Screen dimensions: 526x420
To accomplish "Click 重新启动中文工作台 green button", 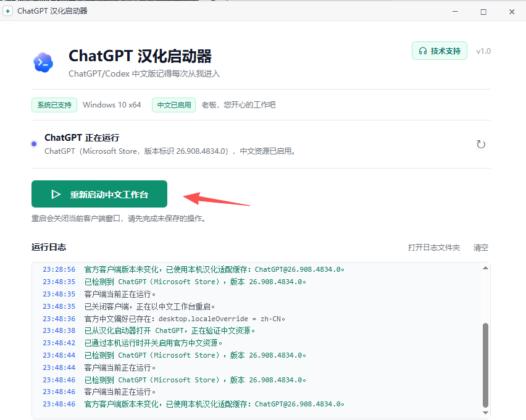I will click(x=99, y=194).
